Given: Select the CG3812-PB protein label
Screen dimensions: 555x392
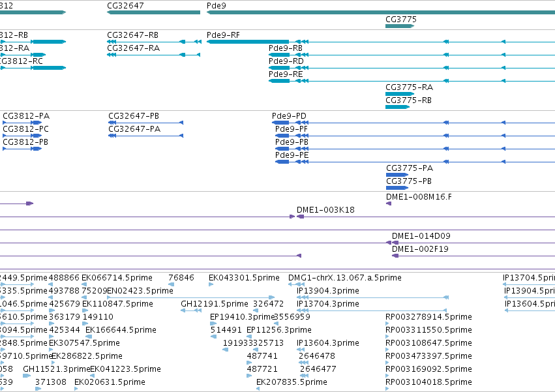Looking at the screenshot, I should (25, 142).
